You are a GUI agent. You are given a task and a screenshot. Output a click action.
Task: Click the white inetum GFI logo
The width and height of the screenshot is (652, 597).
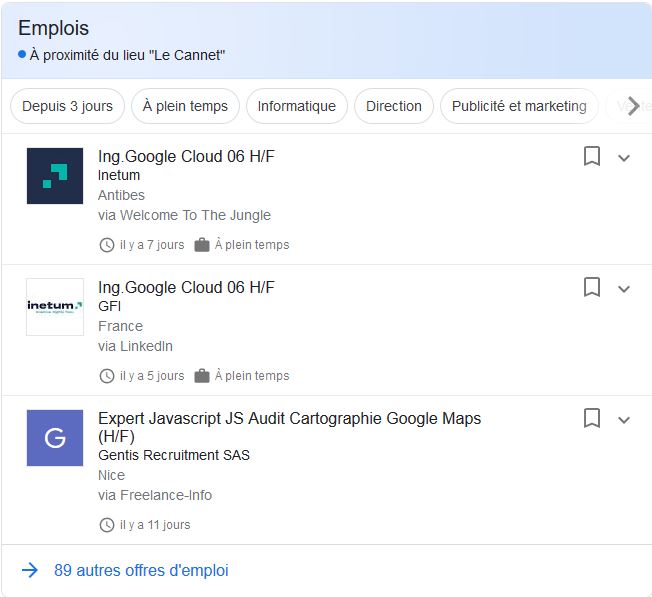(x=55, y=306)
